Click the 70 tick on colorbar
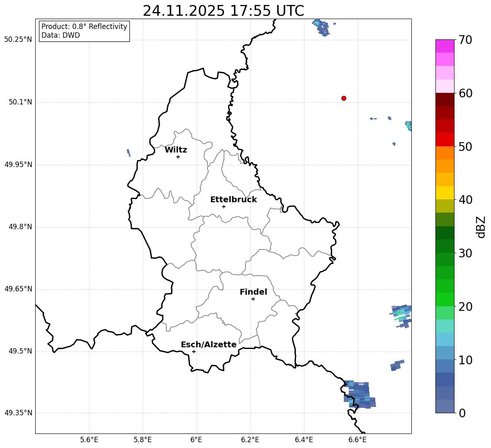The height and width of the screenshot is (448, 491). coord(465,40)
